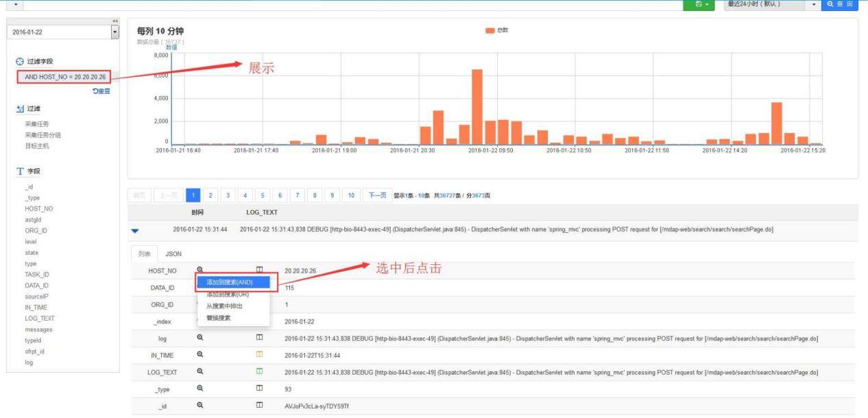Click column icon in the HOST_NO row
The image size is (868, 418).
[260, 270]
